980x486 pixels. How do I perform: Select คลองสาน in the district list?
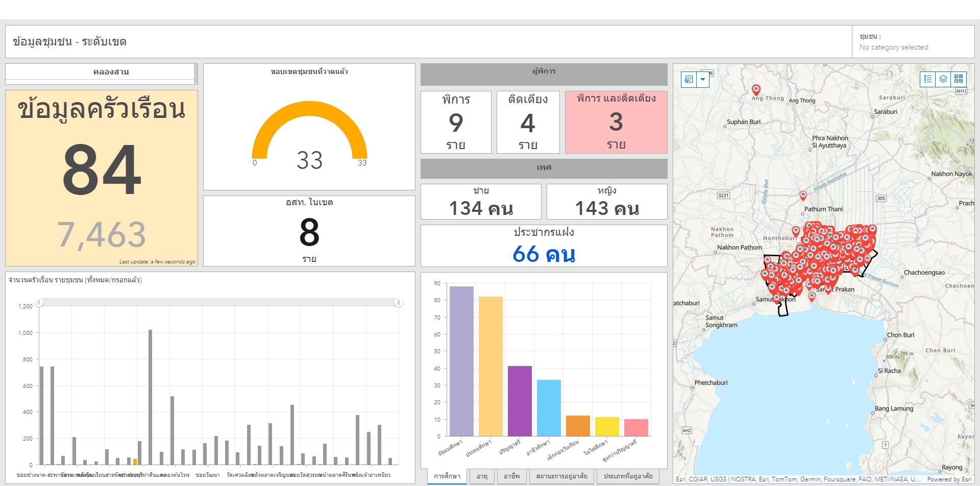pos(111,72)
